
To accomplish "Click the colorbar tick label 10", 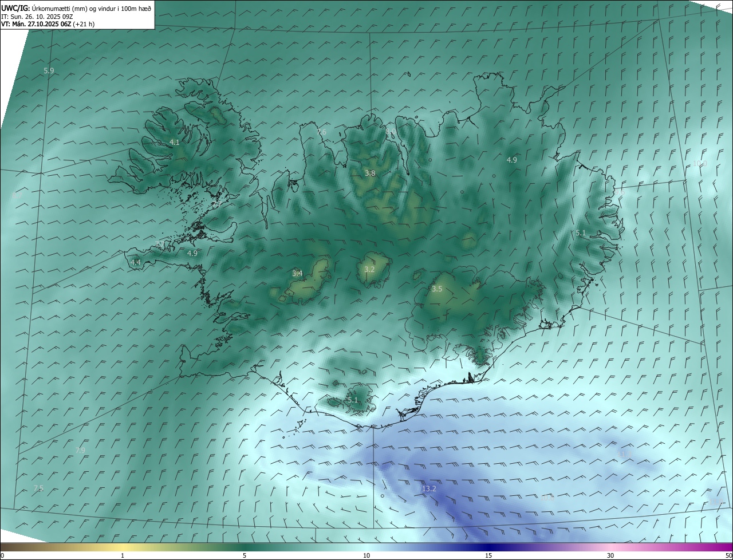I will tap(366, 555).
